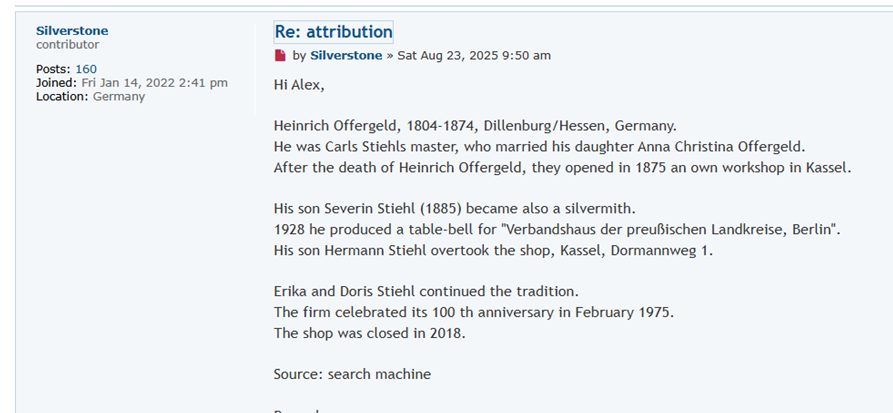Click "The shop was closed in 2018."
The width and height of the screenshot is (893, 413).
[370, 333]
